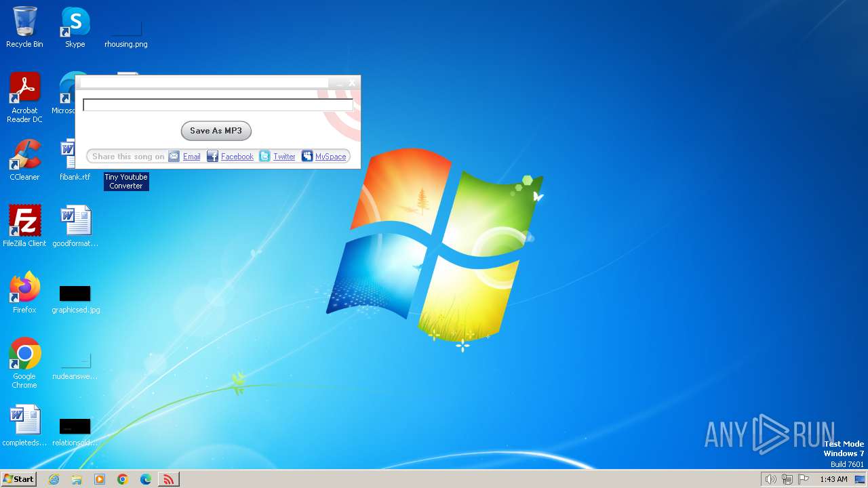Select the CCleaner desktop shortcut
The image size is (868, 488).
24,161
